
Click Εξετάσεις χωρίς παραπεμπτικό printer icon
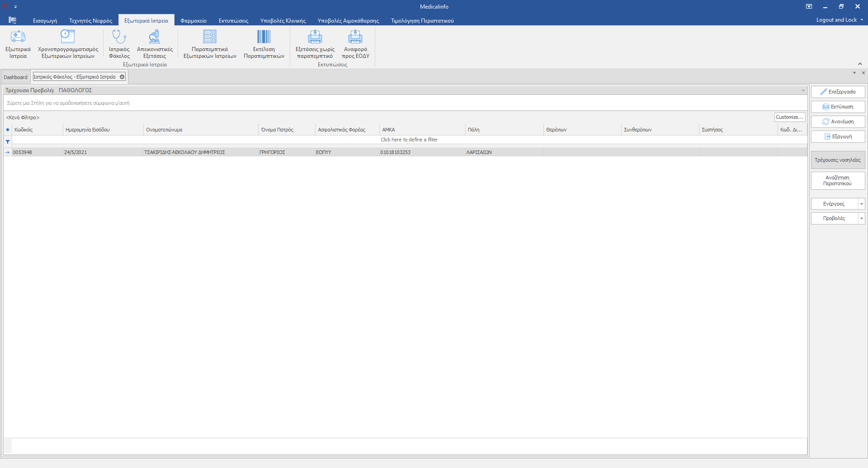315,37
